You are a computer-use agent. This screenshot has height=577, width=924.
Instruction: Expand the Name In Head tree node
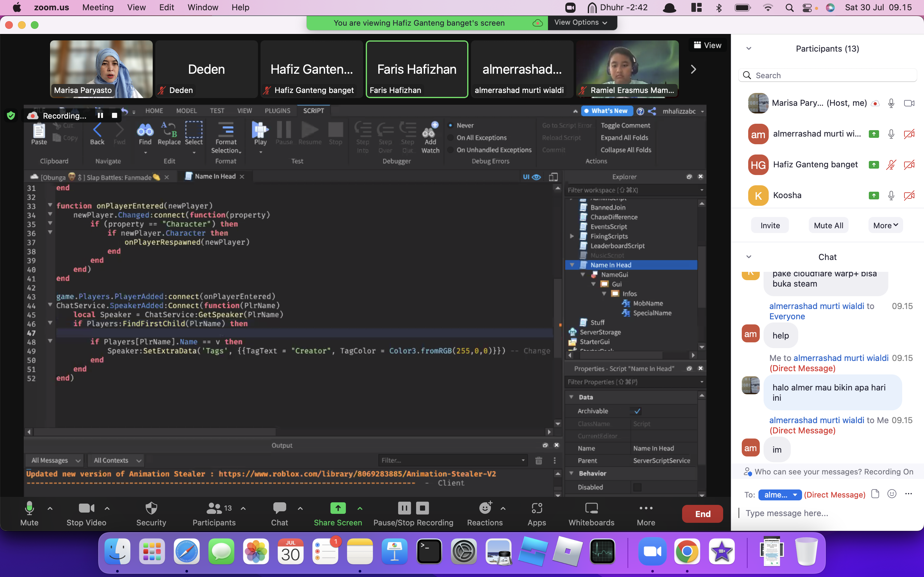[x=571, y=264]
